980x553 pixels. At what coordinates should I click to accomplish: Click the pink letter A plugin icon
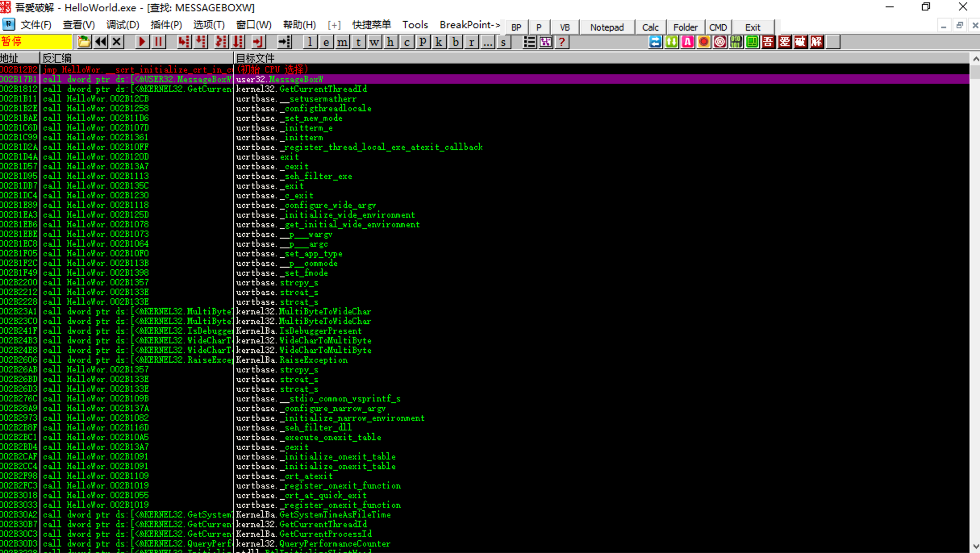[688, 42]
